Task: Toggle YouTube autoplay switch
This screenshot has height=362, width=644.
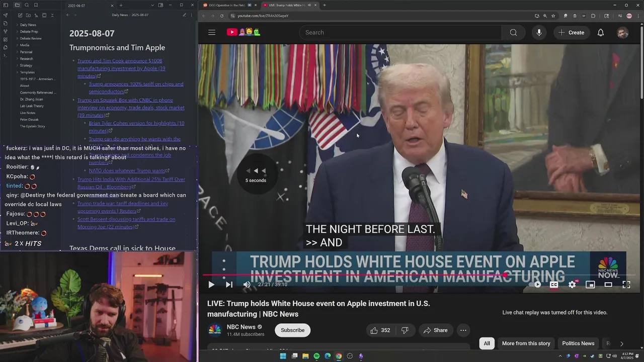Action: pos(535,285)
